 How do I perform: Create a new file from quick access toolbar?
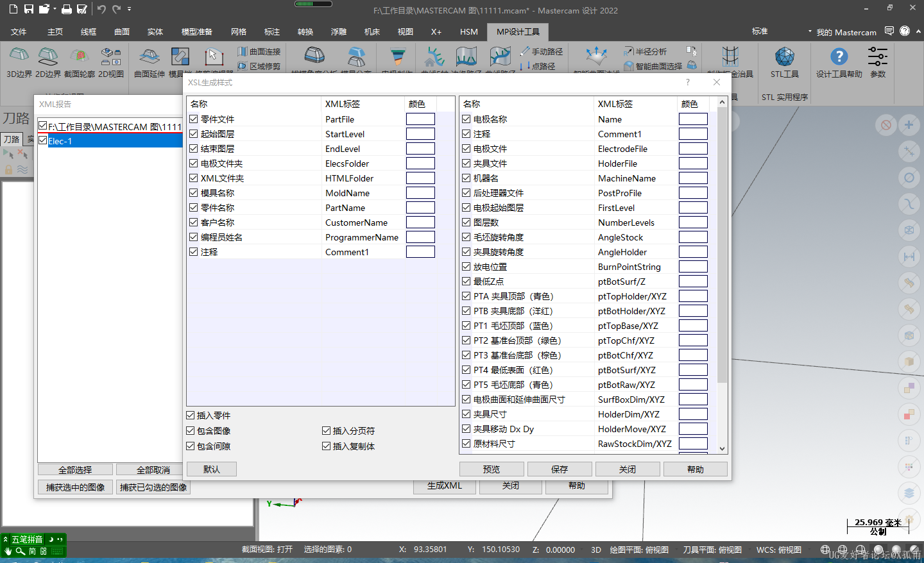13,9
